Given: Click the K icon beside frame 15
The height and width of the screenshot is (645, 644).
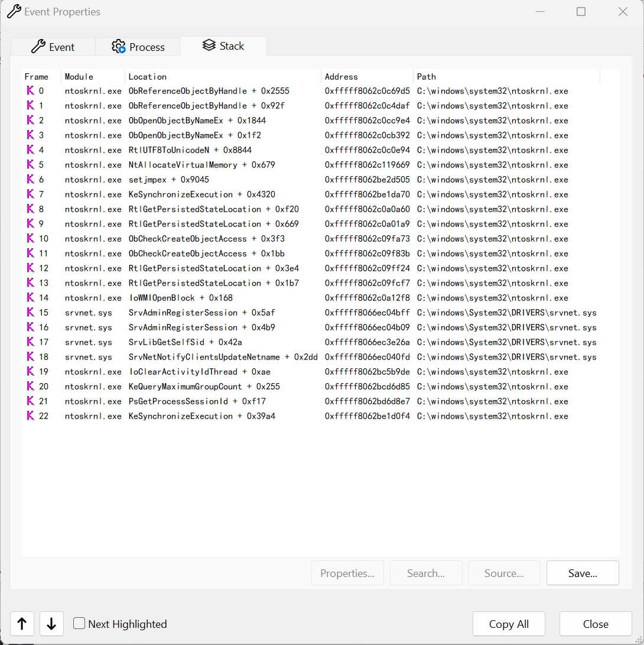Looking at the screenshot, I should point(30,313).
